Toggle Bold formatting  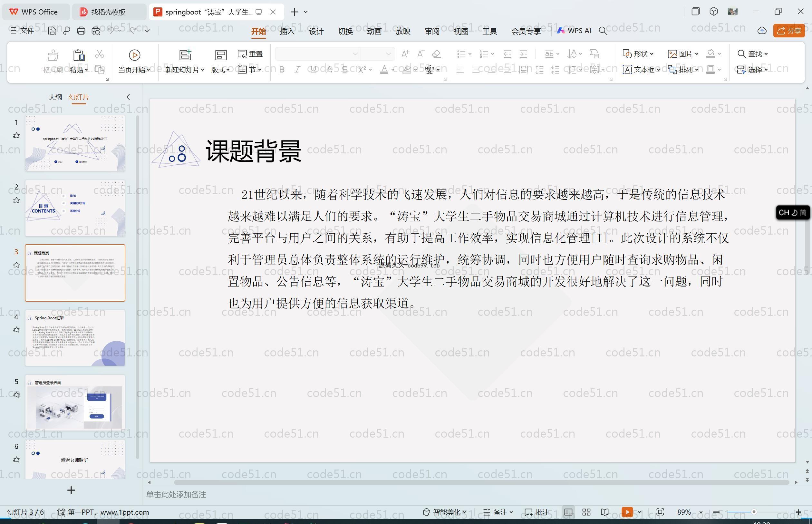pos(282,70)
